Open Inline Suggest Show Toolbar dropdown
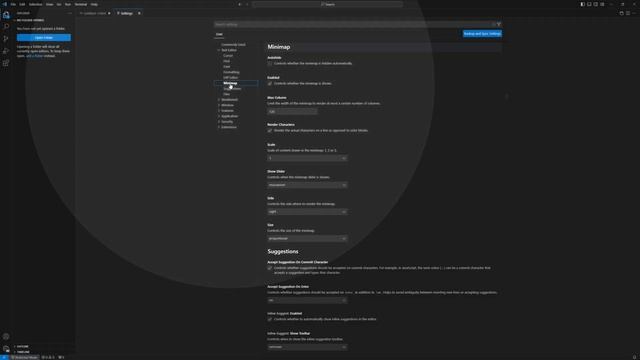The height and width of the screenshot is (360, 640). tap(307, 347)
